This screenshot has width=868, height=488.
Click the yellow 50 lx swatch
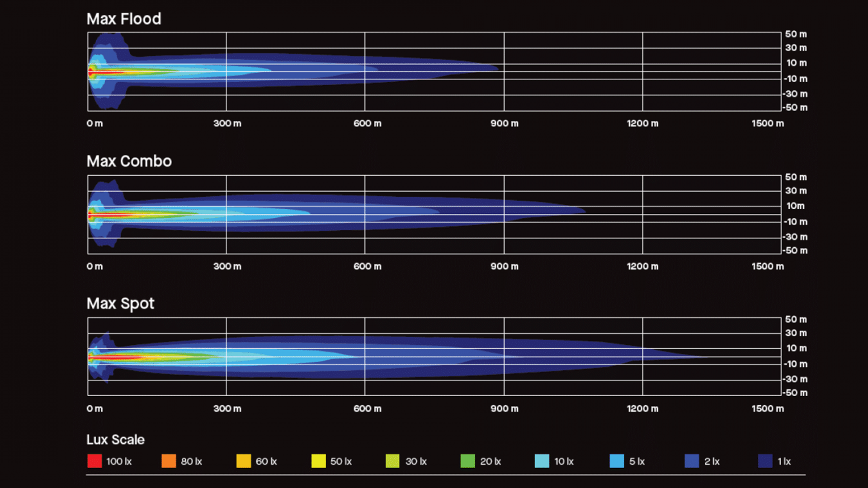coord(319,461)
